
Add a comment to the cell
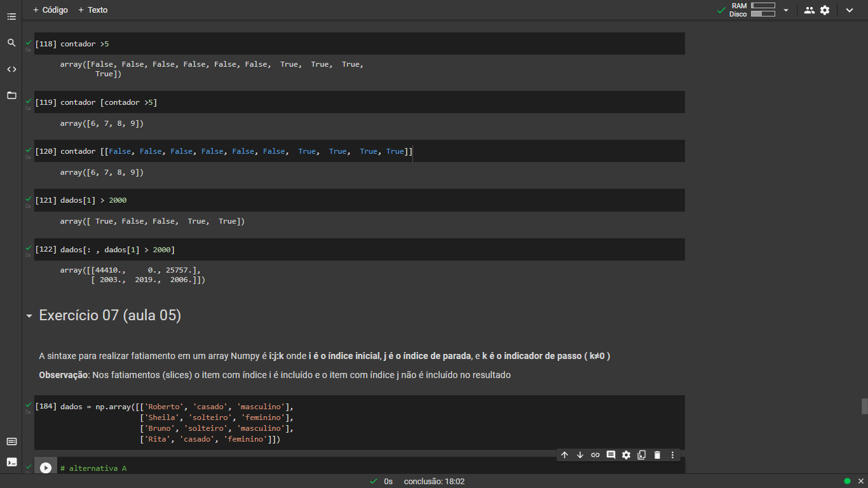(611, 455)
